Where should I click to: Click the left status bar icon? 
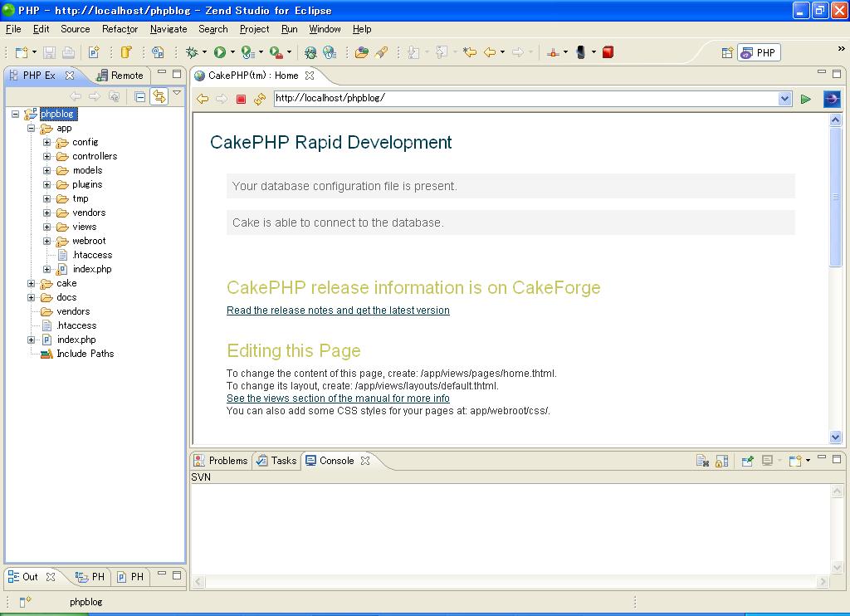[25, 601]
